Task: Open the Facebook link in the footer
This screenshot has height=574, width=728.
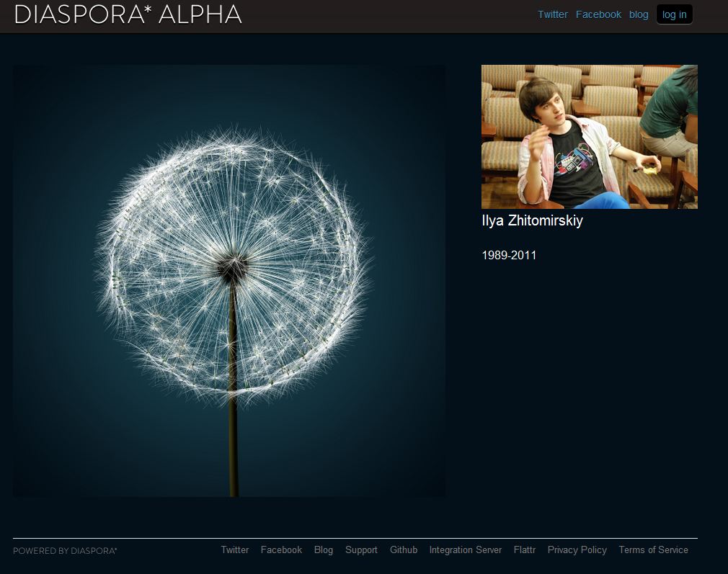Action: (x=281, y=550)
